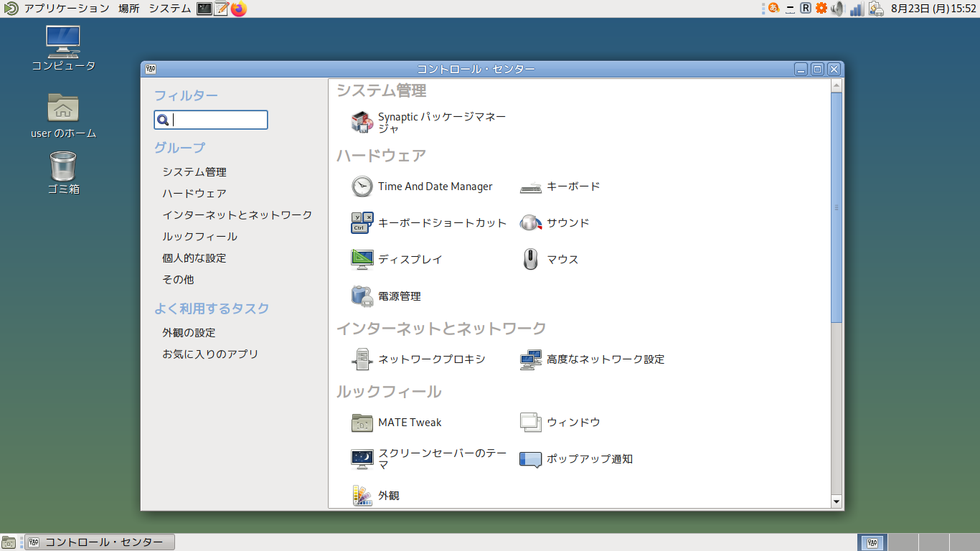Maximize the コントロール・センター window
The width and height of the screenshot is (980, 551).
(x=817, y=69)
